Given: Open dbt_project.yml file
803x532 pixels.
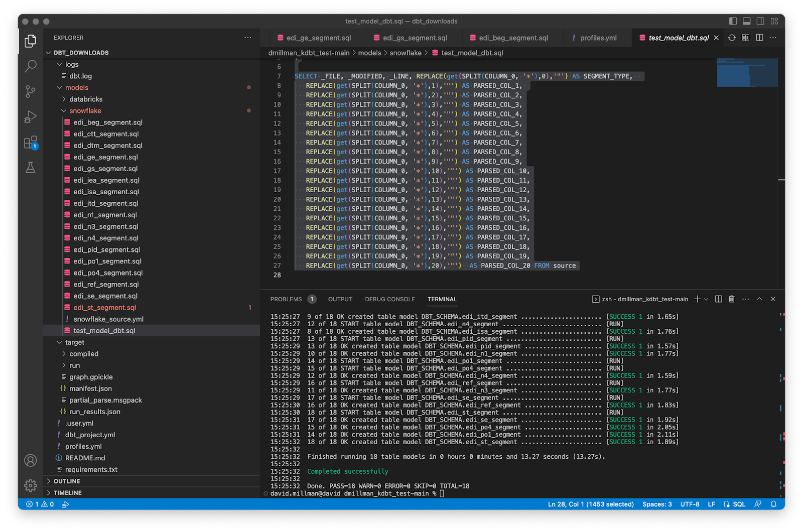Looking at the screenshot, I should pyautogui.click(x=152, y=435).
